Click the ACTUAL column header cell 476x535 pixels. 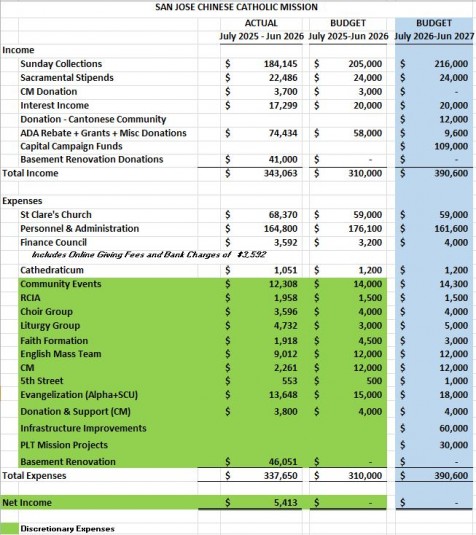point(261,23)
